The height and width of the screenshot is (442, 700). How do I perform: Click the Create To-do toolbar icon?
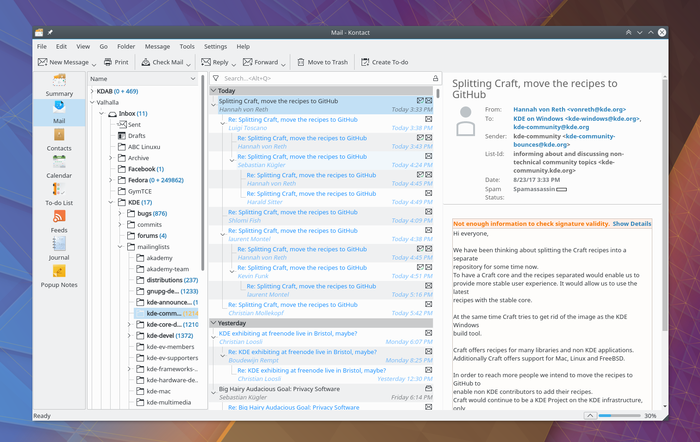pos(383,62)
